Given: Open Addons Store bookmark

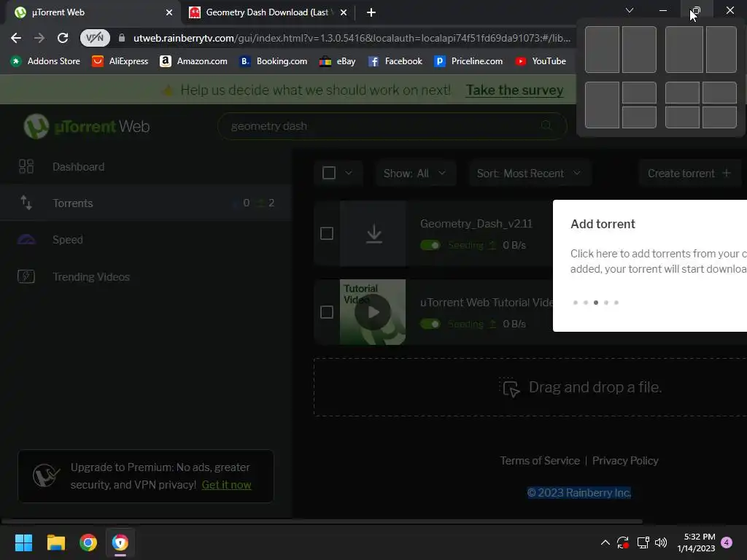Looking at the screenshot, I should pyautogui.click(x=45, y=61).
